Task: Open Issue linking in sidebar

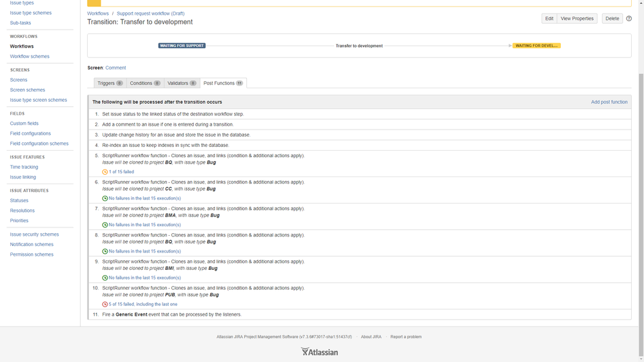Action: 23,177
